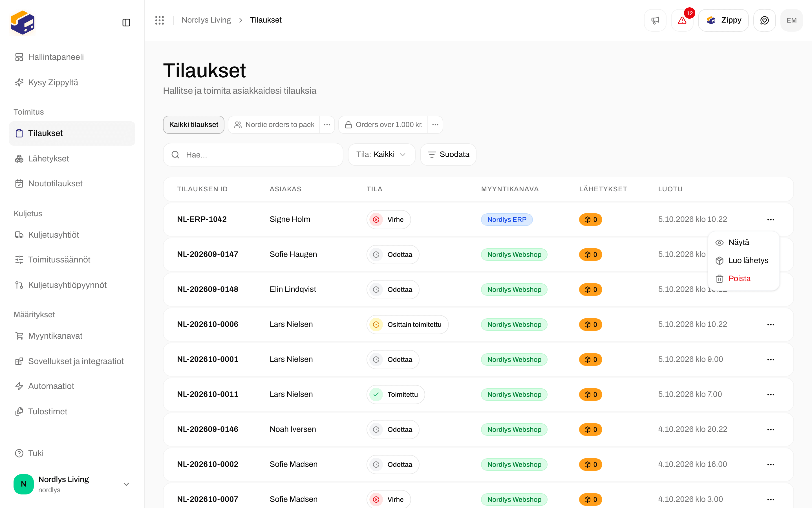The height and width of the screenshot is (508, 812).
Task: Open row menu for NL-202610-0006
Action: pyautogui.click(x=771, y=325)
